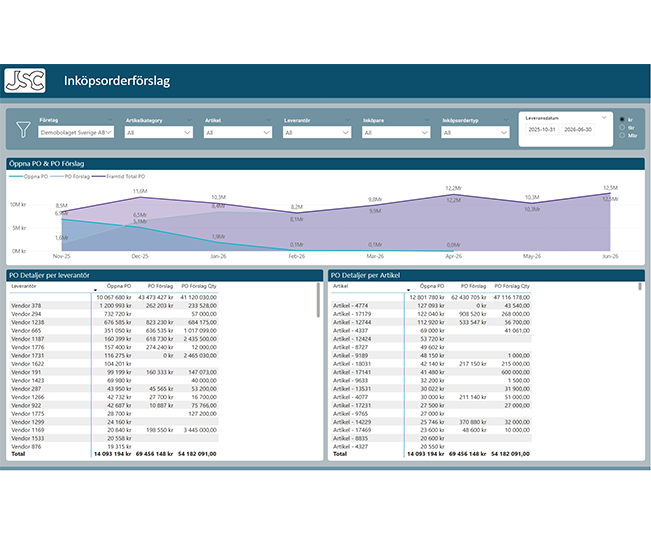
Task: Click the funnel filter icon
Action: click(x=23, y=129)
